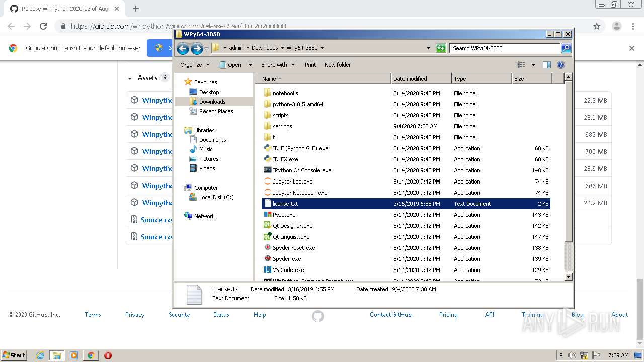Image resolution: width=644 pixels, height=362 pixels.
Task: Select the license.txt file row
Action: 406,204
